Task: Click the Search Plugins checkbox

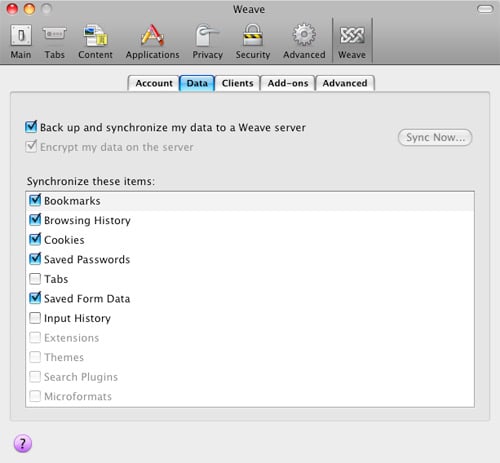Action: click(35, 377)
